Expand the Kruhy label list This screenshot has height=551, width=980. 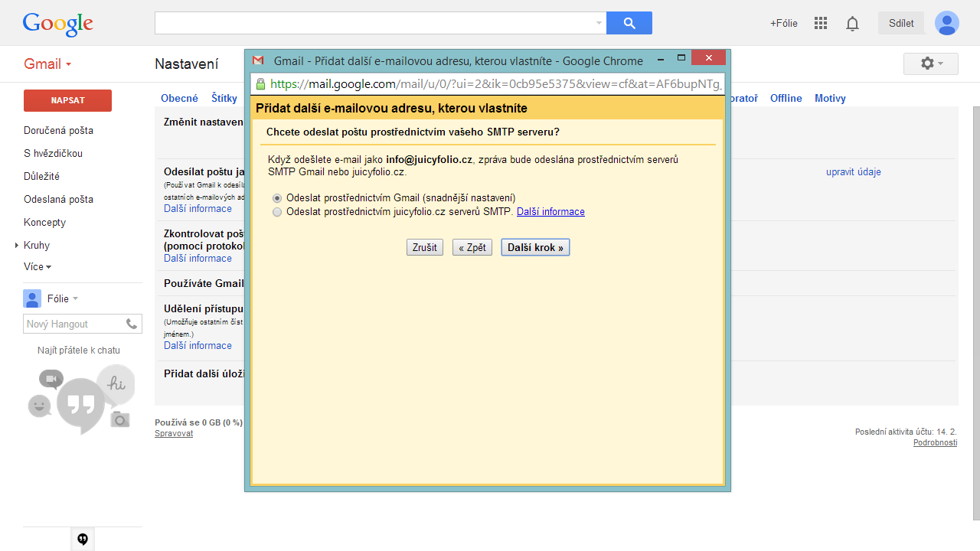tap(17, 246)
